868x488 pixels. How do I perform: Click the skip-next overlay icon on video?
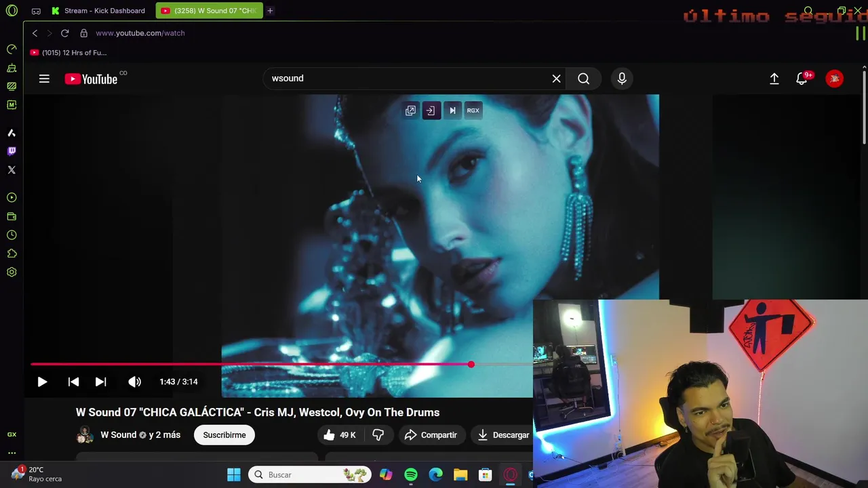[x=452, y=110]
